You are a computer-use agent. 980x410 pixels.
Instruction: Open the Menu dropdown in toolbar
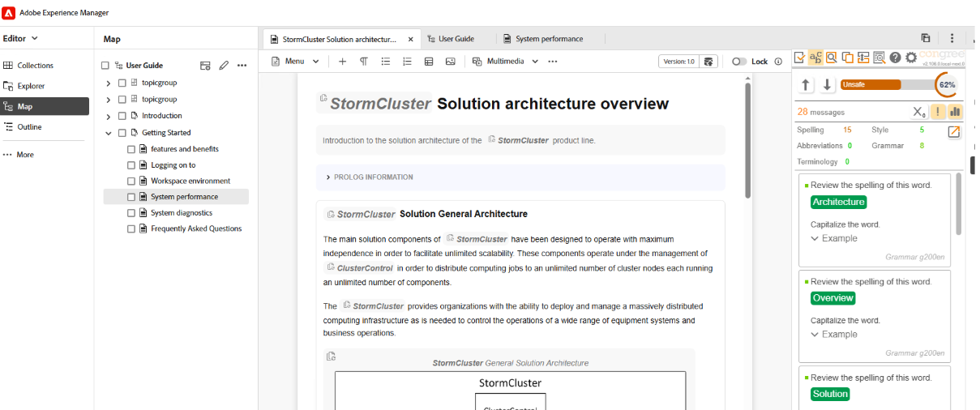point(295,62)
